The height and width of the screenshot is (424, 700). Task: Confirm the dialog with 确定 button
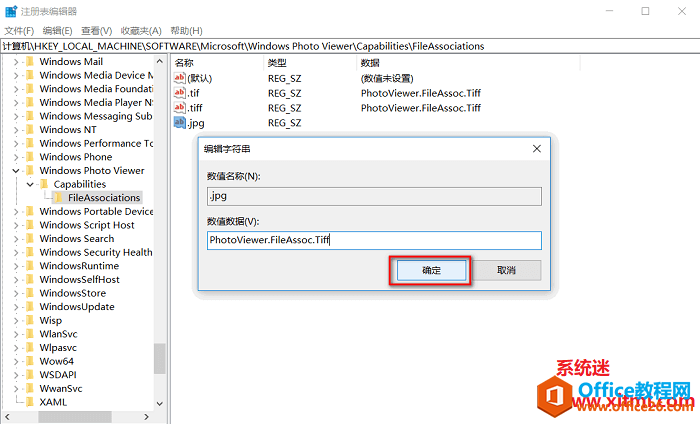(x=431, y=270)
